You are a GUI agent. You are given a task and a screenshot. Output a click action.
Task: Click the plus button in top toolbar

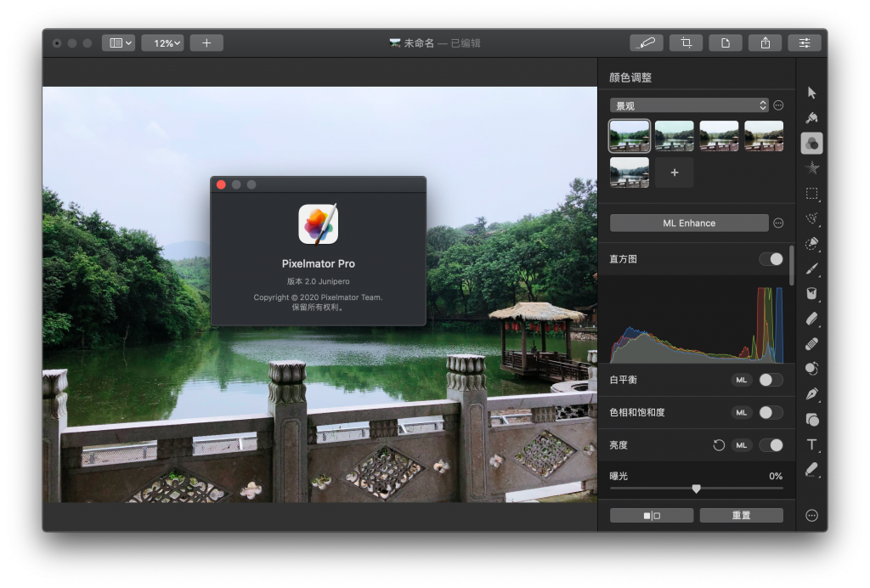206,42
